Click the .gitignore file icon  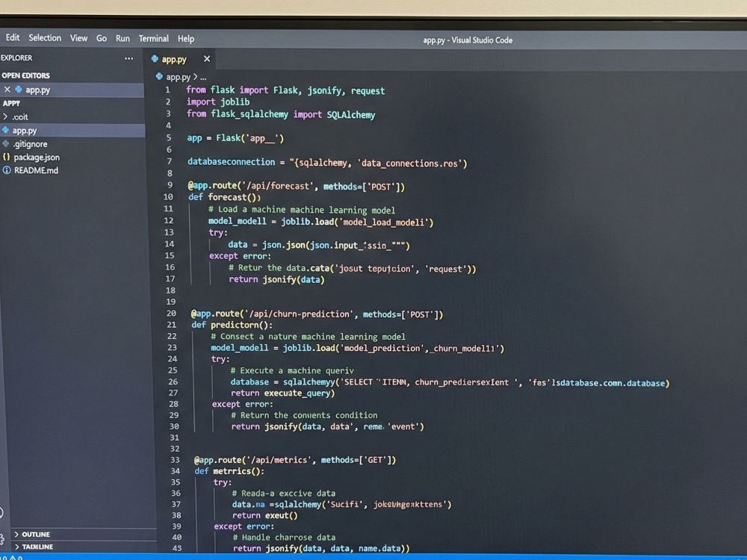(6, 143)
